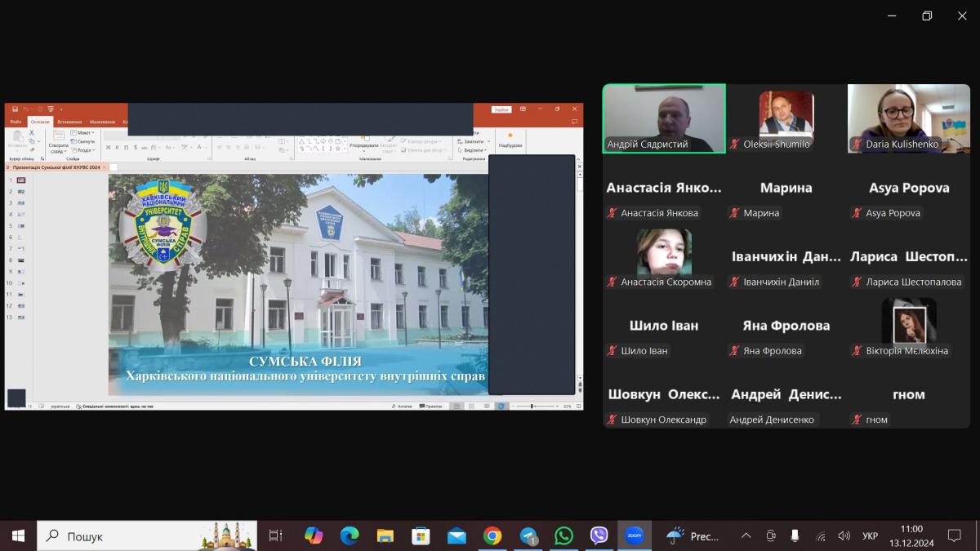
Task: Click muted microphone icon for Вікторія Мєлюхіна
Action: pos(857,351)
